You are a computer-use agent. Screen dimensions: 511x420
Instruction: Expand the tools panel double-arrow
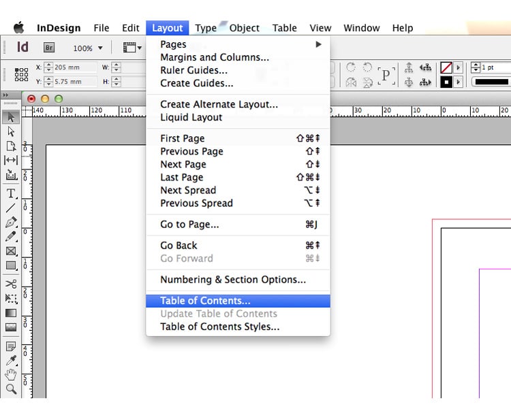(x=5, y=95)
